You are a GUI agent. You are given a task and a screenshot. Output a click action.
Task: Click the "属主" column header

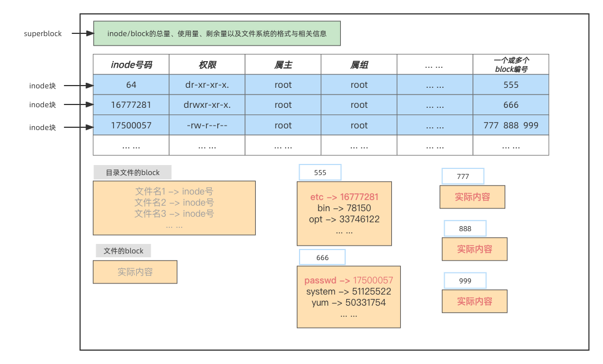[x=283, y=65]
